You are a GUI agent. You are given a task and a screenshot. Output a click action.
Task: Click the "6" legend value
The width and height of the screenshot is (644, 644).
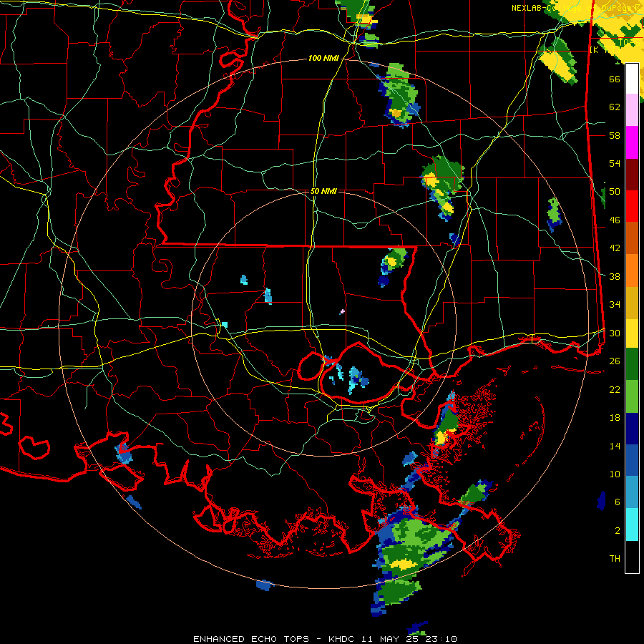[618, 502]
